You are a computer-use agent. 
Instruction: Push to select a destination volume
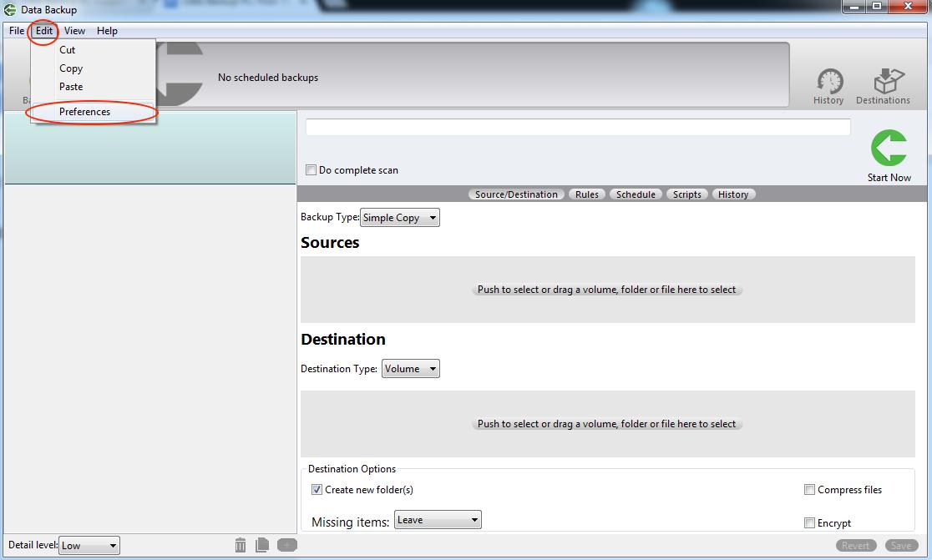click(x=607, y=423)
